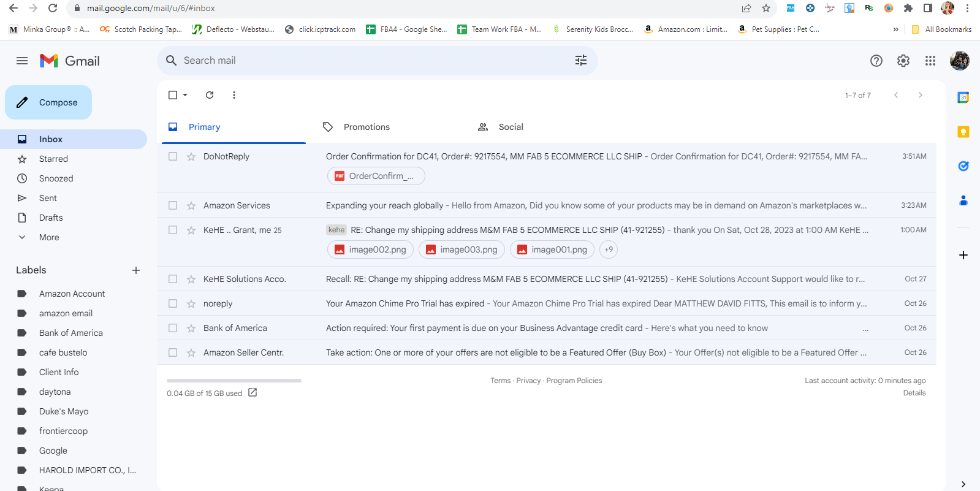The image size is (980, 491).
Task: Open the select-all dropdown arrow
Action: click(185, 95)
